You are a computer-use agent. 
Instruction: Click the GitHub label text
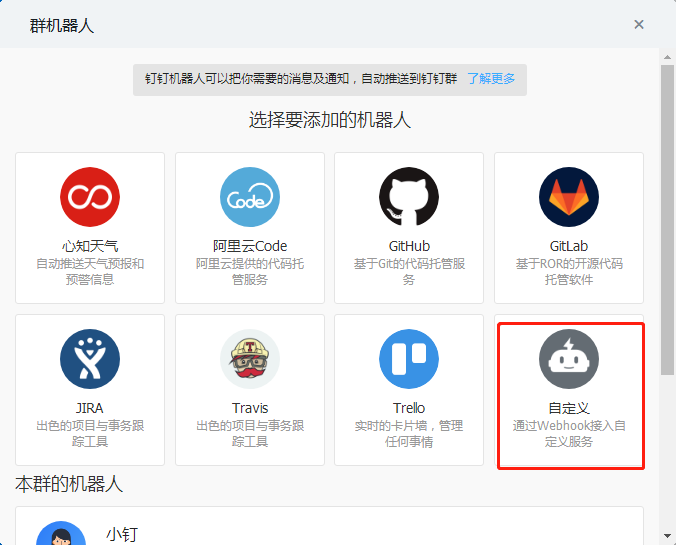point(409,246)
